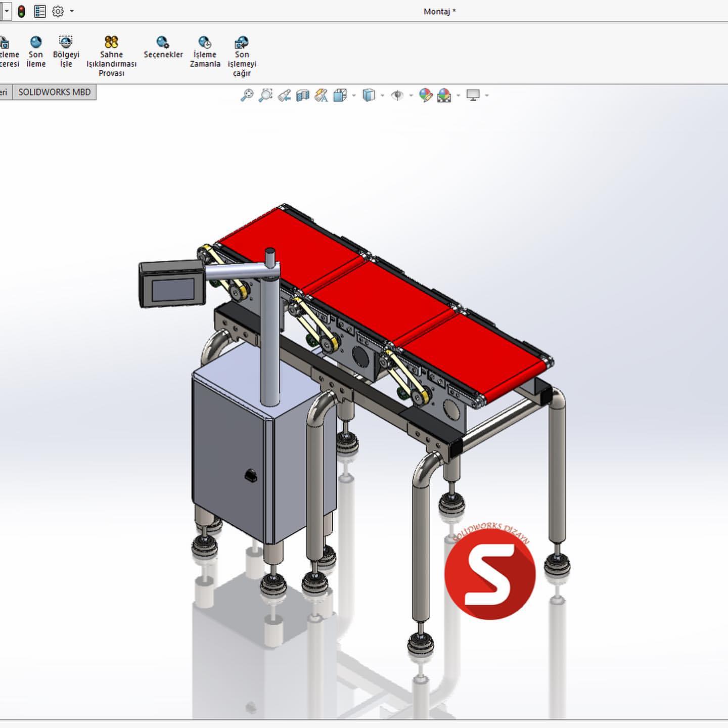728x728 pixels.
Task: Expand the Display Style dropdown
Action: pyautogui.click(x=382, y=95)
